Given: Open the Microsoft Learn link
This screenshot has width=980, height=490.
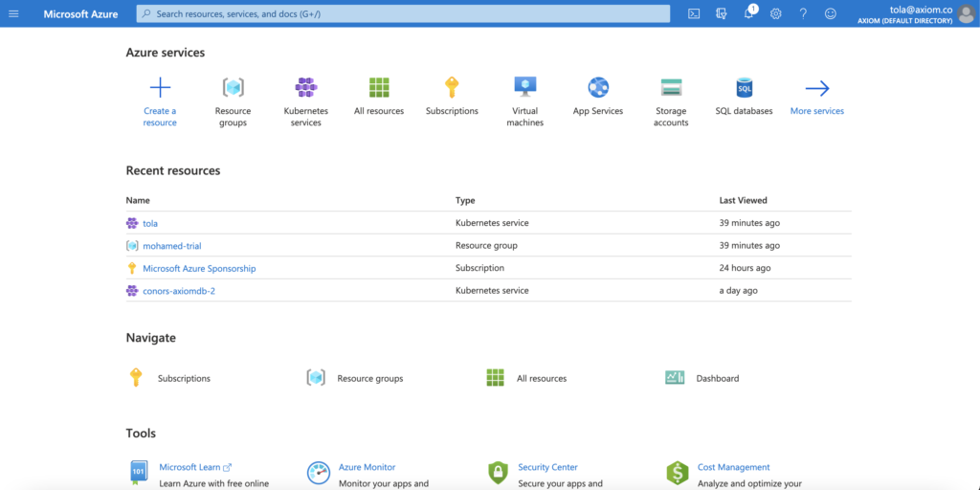Looking at the screenshot, I should (x=195, y=467).
